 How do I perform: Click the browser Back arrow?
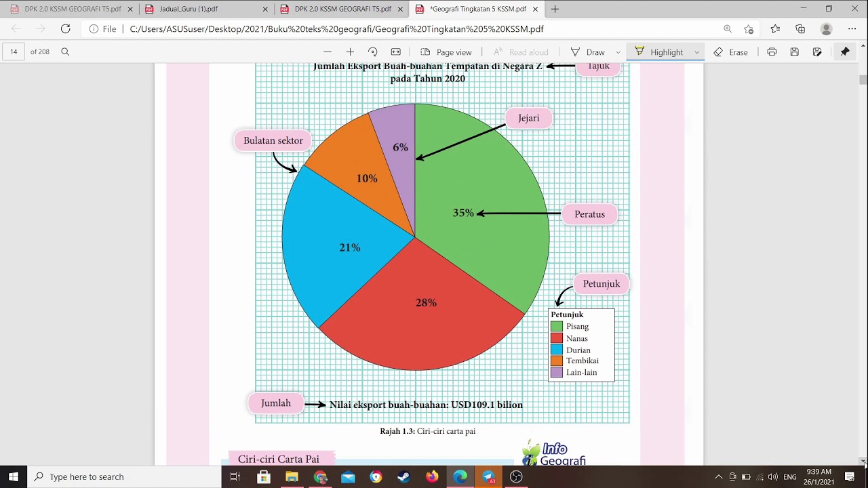pos(16,28)
